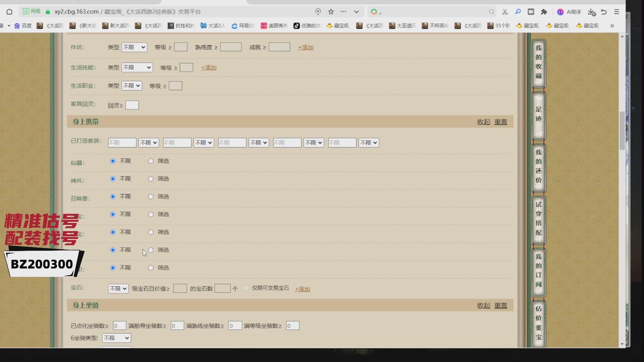The height and width of the screenshot is (362, 644).
Task: Select 筛选 radio for 仙器
Action: point(151,161)
